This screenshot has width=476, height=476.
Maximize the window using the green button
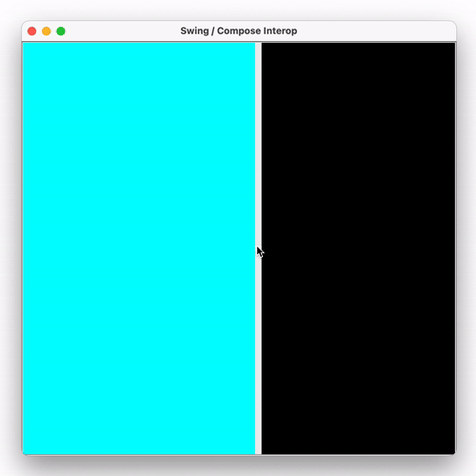point(61,31)
